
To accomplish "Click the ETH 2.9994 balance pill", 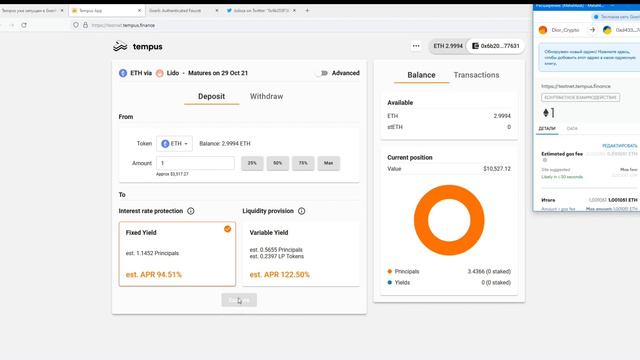I will coord(448,46).
